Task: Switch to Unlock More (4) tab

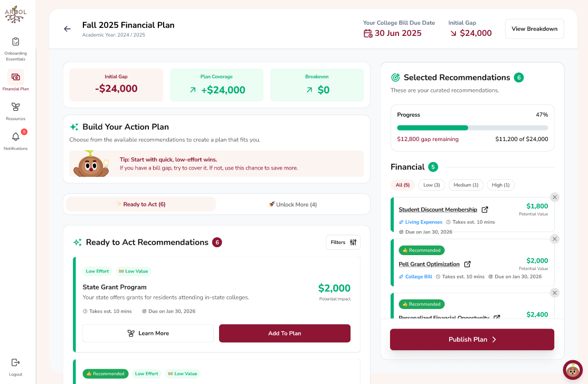Action: (293, 204)
